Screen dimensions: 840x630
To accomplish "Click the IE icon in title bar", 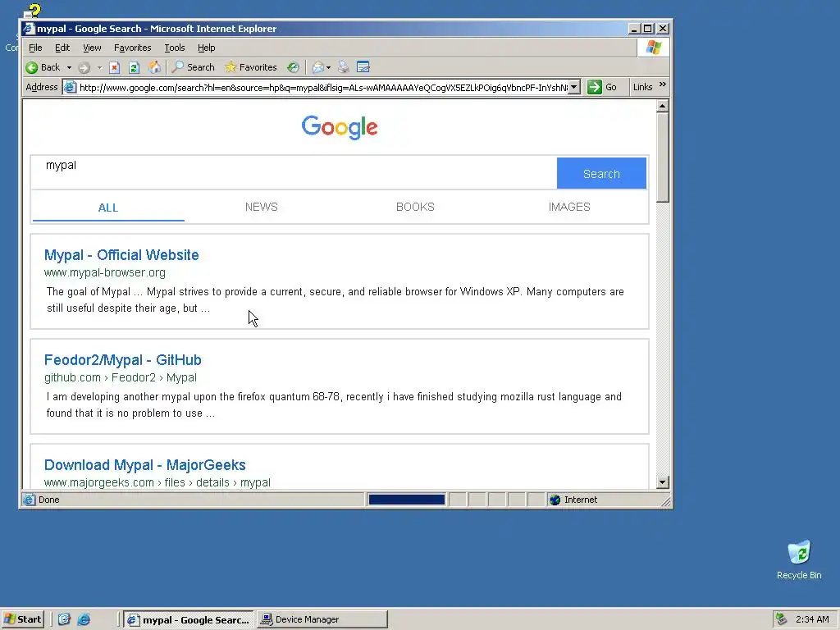I will pyautogui.click(x=29, y=29).
